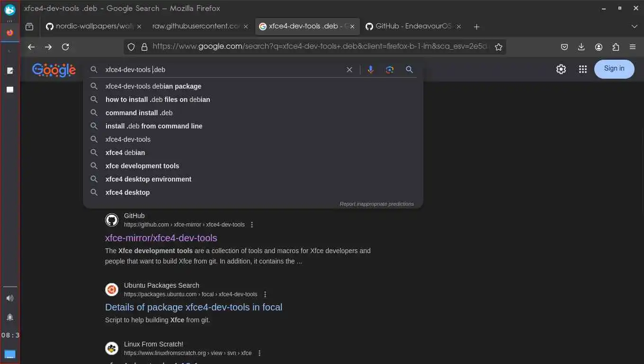Click the blue search magnifier button
Viewport: 644px width, 364px height.
tap(410, 70)
